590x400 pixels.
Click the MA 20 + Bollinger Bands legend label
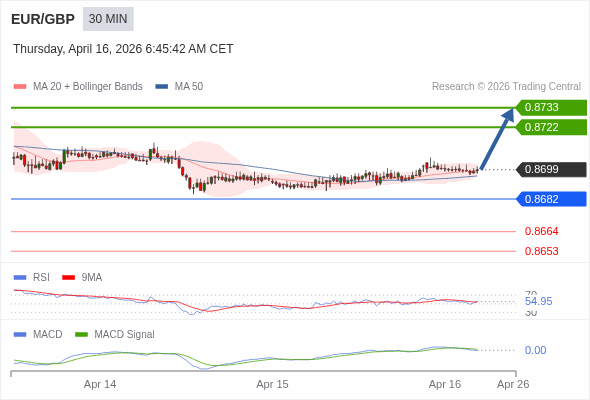point(88,87)
